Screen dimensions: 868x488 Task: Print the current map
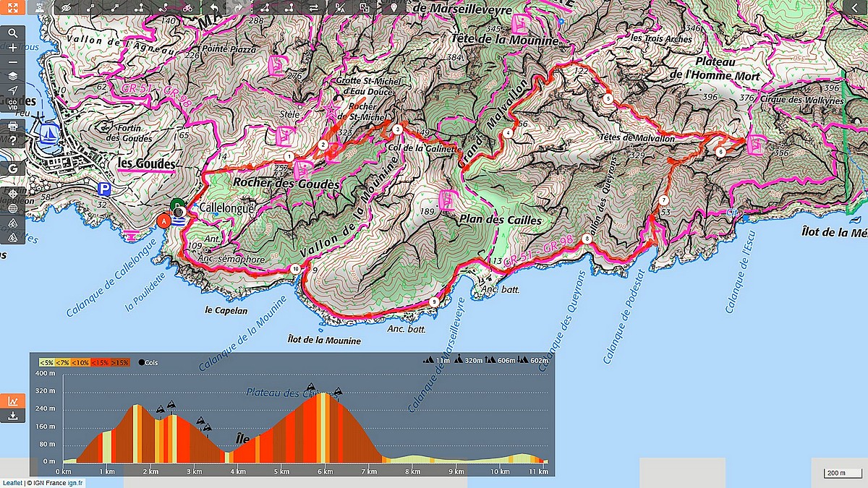point(13,127)
